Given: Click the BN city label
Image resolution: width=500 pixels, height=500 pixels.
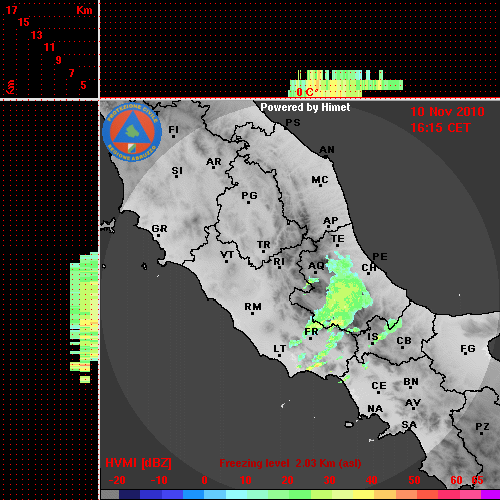Looking at the screenshot, I should coord(411,381).
